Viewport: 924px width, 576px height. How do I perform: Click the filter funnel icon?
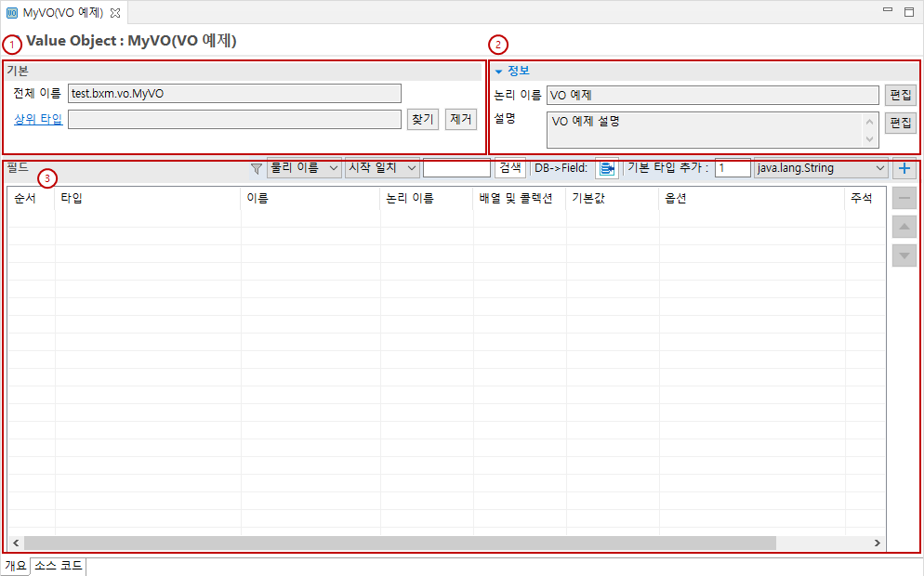click(257, 169)
